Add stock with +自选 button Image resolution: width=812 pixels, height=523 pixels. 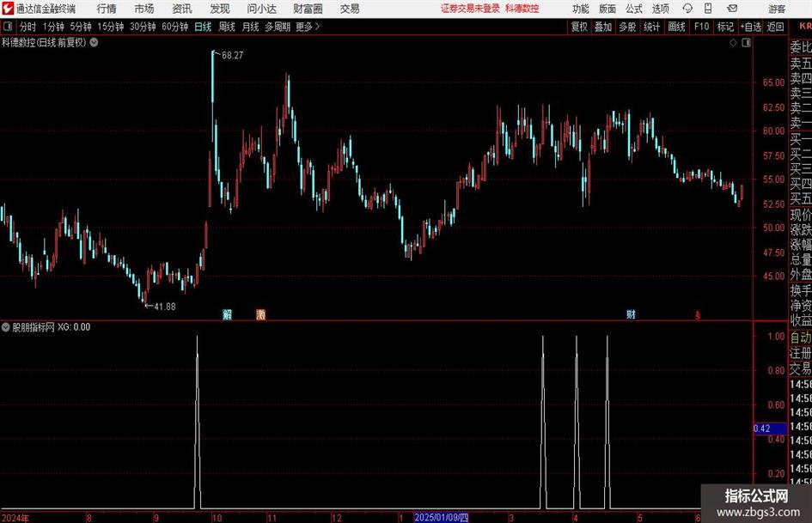(x=751, y=27)
